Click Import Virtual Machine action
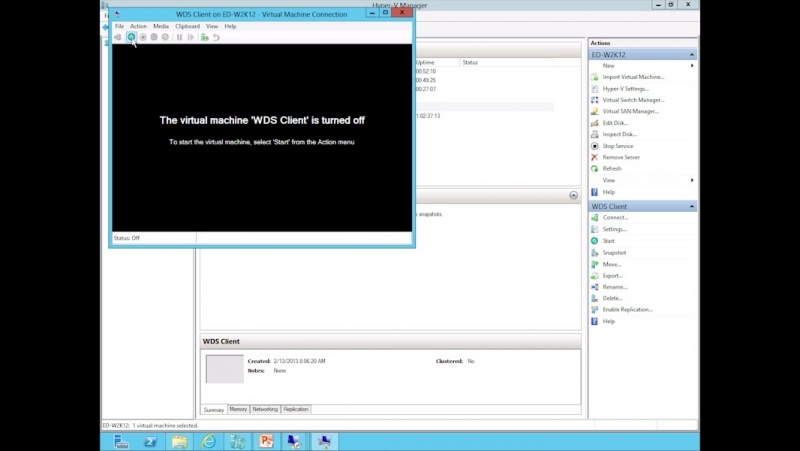 pos(633,77)
